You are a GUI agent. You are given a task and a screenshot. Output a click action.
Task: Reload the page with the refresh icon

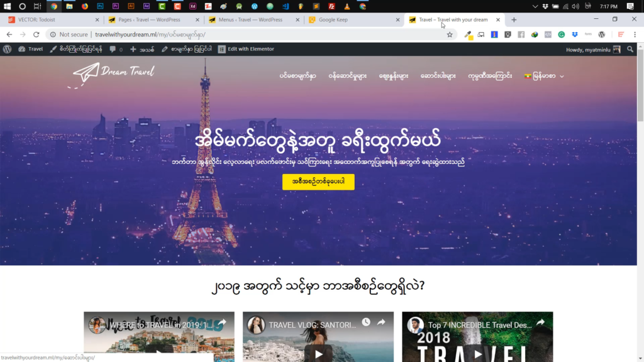(x=36, y=35)
